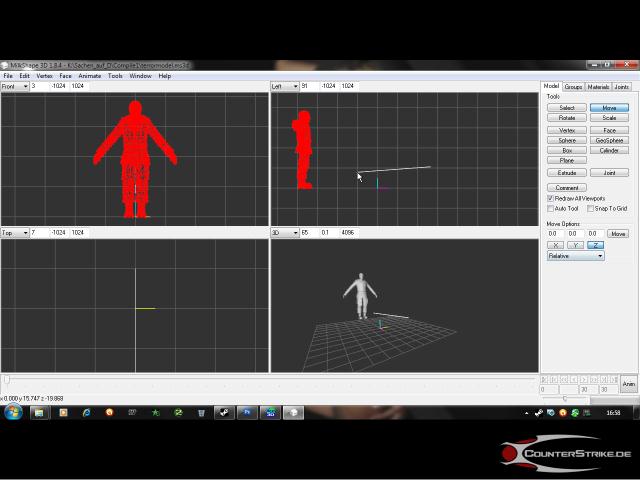This screenshot has height=480, width=640.
Task: Click the first Move Options value field
Action: tap(554, 234)
